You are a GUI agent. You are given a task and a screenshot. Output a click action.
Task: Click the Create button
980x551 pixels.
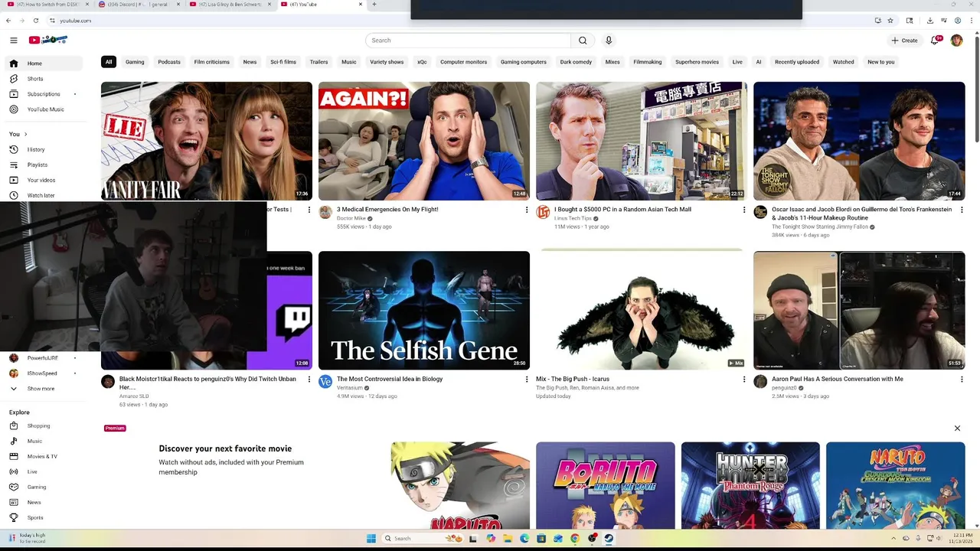904,41
